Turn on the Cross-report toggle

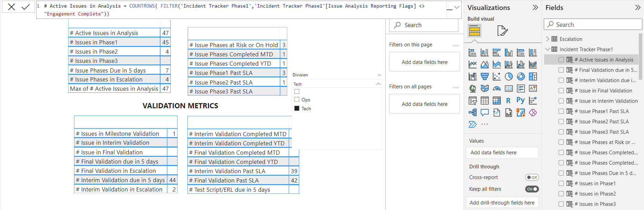[x=532, y=177]
